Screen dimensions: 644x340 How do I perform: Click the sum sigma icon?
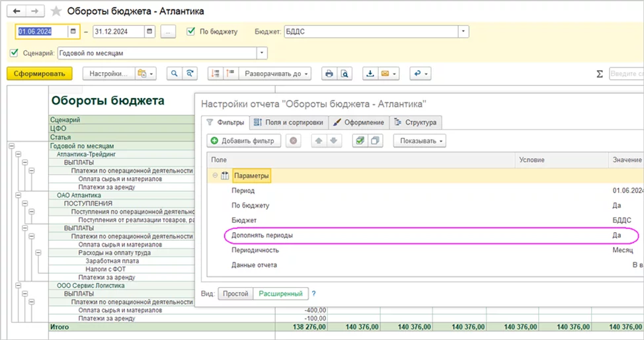[600, 74]
